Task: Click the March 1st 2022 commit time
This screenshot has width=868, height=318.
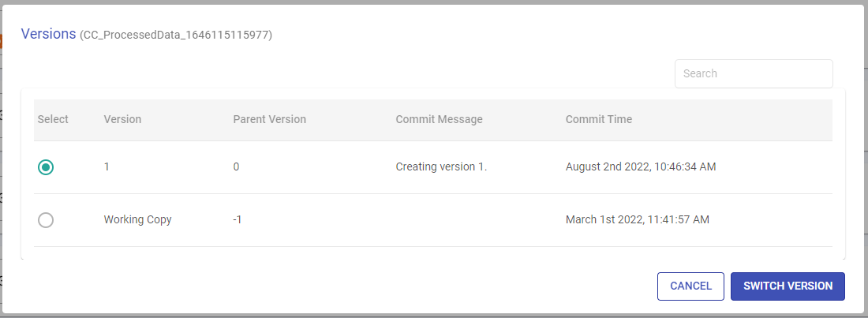Action: tap(637, 219)
